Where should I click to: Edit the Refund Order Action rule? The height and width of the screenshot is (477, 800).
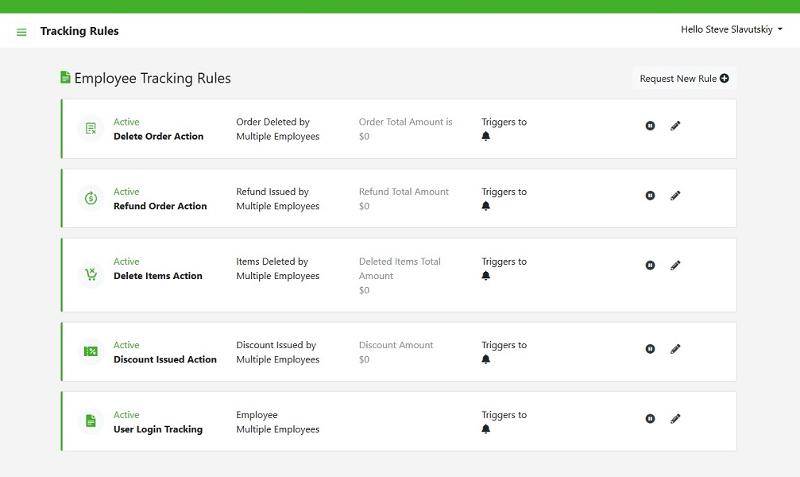click(x=675, y=195)
